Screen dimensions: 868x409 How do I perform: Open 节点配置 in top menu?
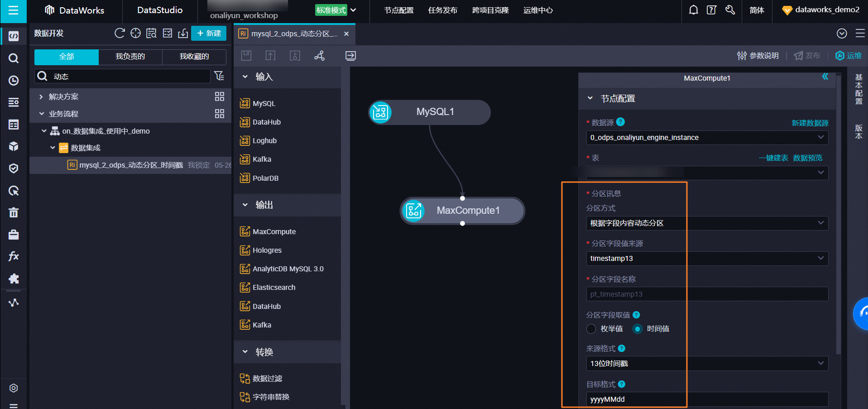399,10
